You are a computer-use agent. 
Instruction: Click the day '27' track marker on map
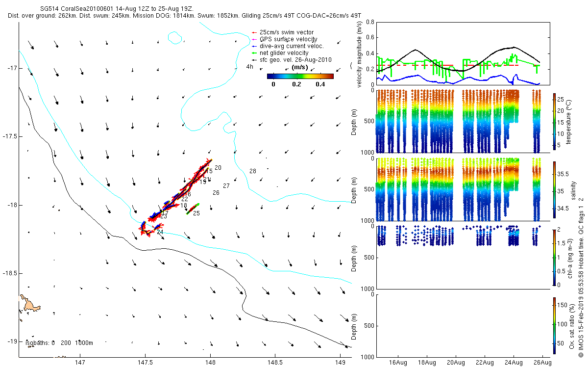point(226,186)
